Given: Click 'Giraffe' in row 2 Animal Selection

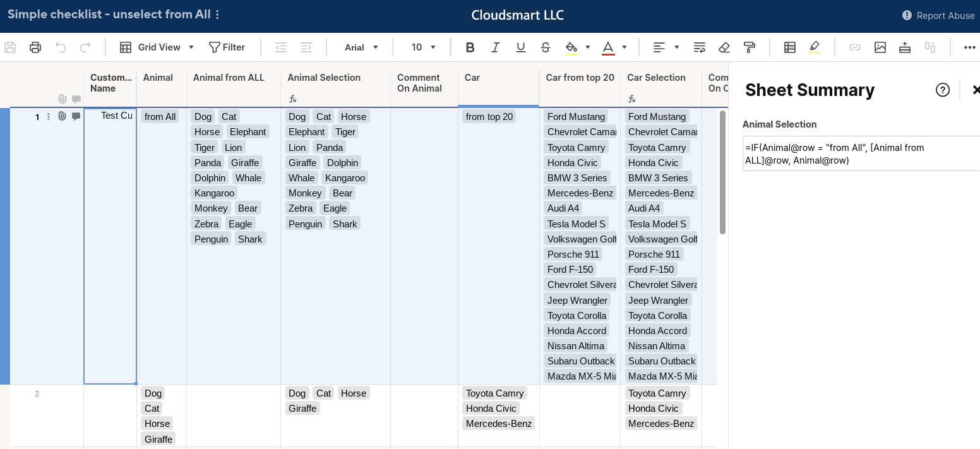Looking at the screenshot, I should click(302, 408).
